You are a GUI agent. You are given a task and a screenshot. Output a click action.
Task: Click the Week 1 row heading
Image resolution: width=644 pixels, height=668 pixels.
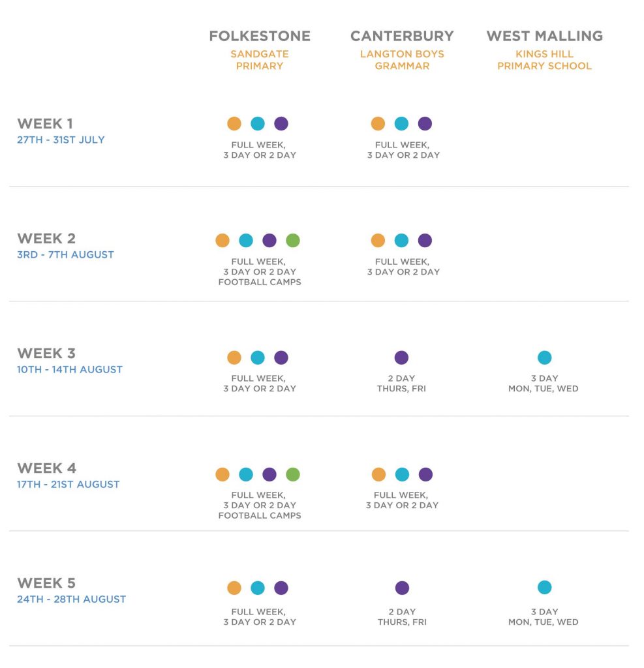click(45, 123)
